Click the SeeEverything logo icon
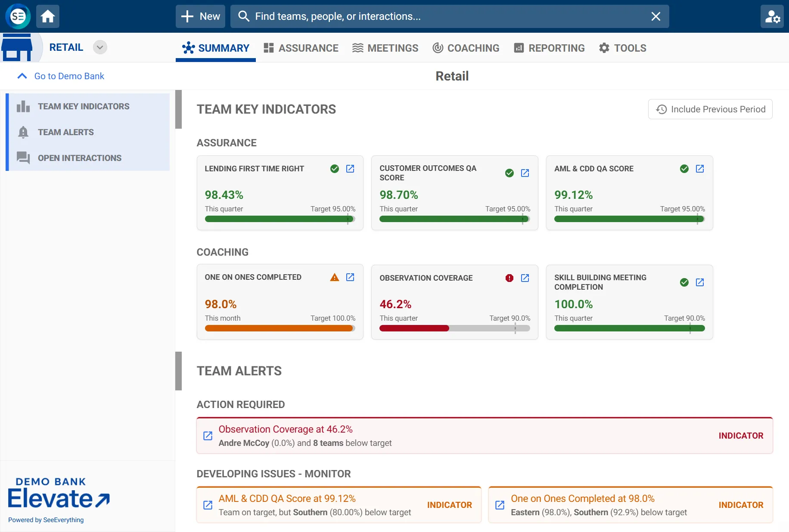 [x=18, y=16]
